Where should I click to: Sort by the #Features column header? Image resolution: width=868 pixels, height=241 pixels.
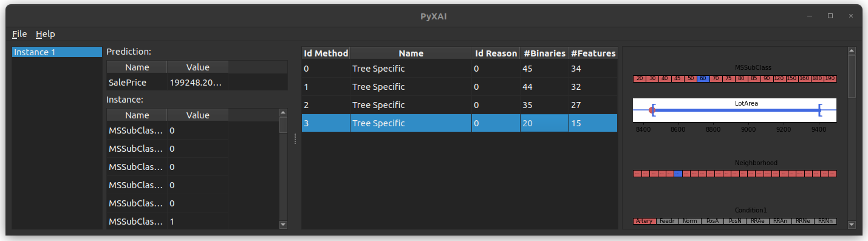pos(593,53)
